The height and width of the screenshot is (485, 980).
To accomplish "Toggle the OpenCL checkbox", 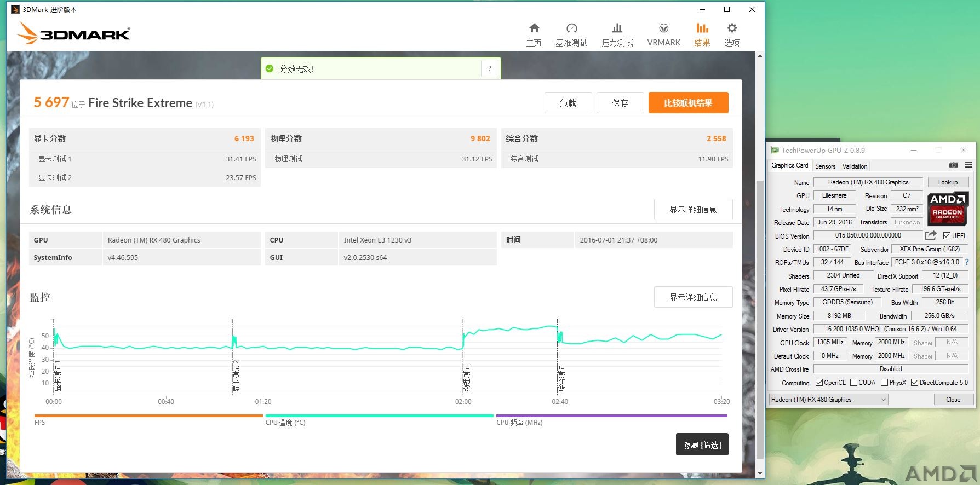I will coord(819,383).
